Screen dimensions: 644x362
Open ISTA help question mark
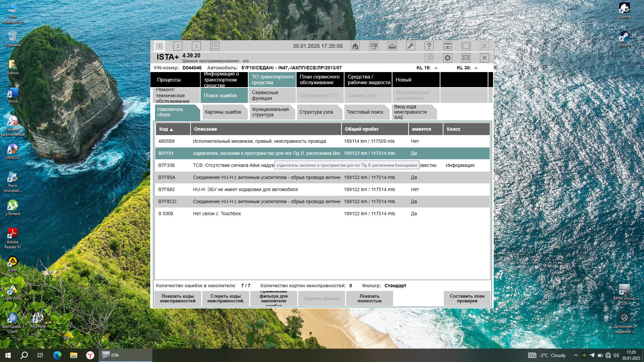tap(429, 46)
